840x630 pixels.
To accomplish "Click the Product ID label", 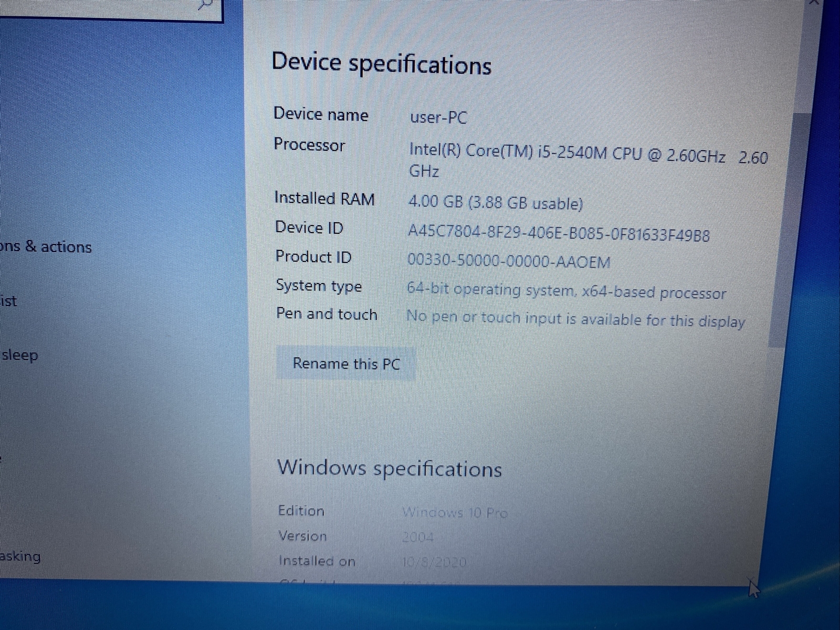I will coord(313,257).
